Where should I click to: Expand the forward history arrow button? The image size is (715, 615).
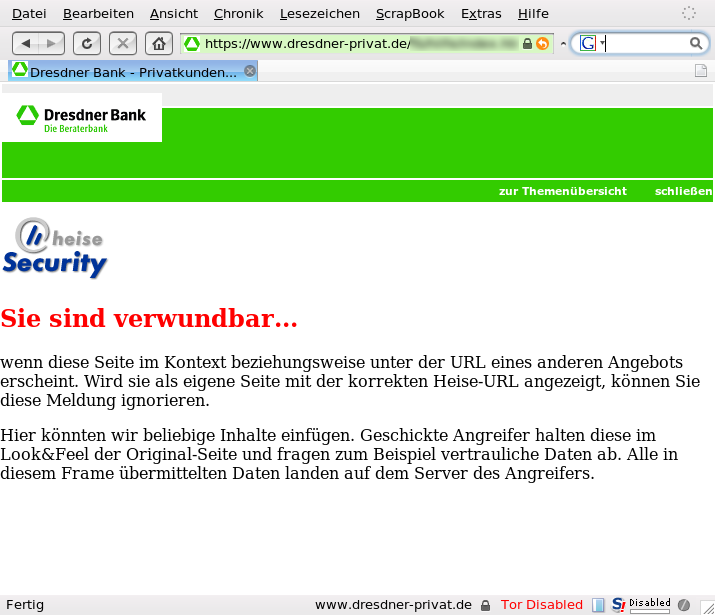pyautogui.click(x=52, y=43)
